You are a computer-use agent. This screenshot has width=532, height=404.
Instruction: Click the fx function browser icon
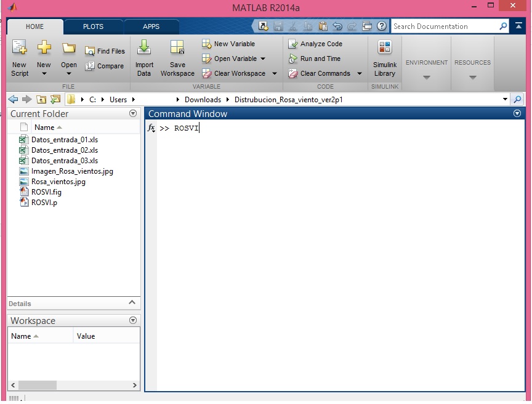tap(151, 128)
